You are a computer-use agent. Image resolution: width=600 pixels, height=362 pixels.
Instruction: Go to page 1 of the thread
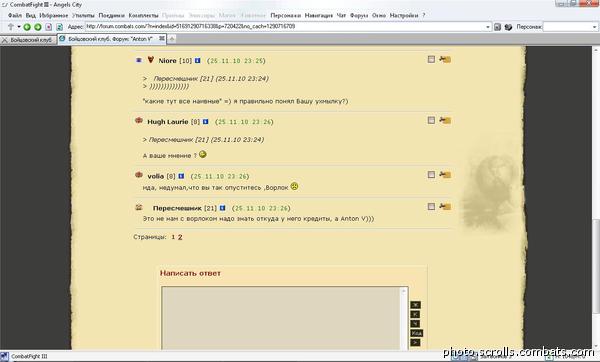pos(173,237)
